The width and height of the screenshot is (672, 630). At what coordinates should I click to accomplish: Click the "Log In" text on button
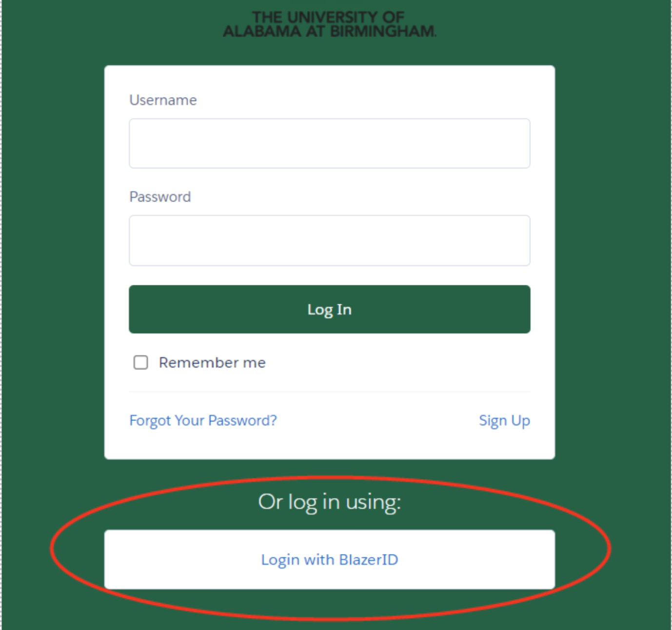pyautogui.click(x=330, y=310)
